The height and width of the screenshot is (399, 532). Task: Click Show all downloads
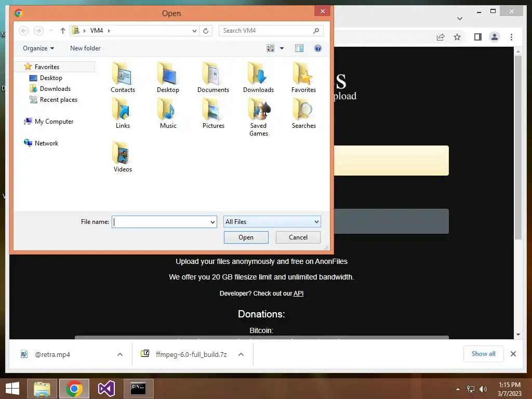pos(484,354)
